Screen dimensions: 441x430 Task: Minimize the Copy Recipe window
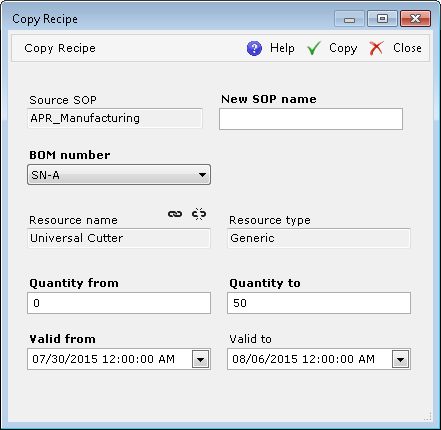349,19
